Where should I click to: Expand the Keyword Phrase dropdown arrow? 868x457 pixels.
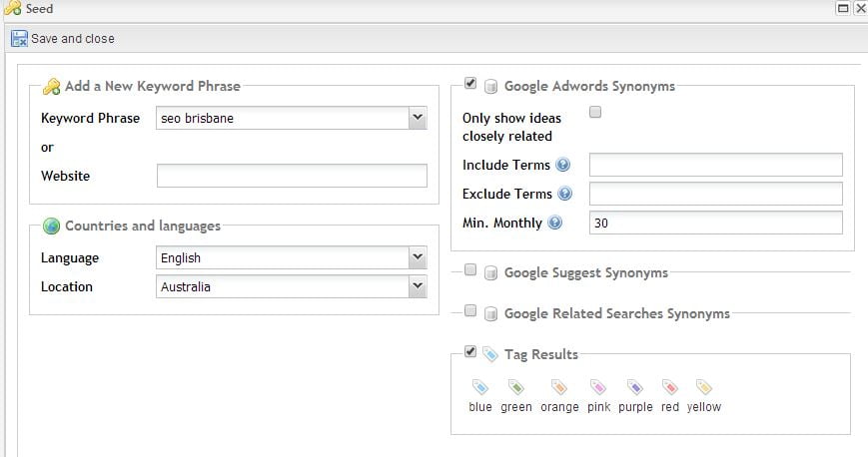(418, 118)
